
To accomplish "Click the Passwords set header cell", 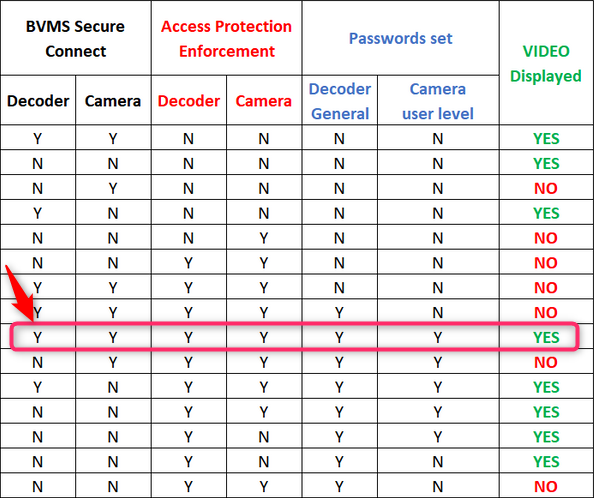I will tap(400, 39).
